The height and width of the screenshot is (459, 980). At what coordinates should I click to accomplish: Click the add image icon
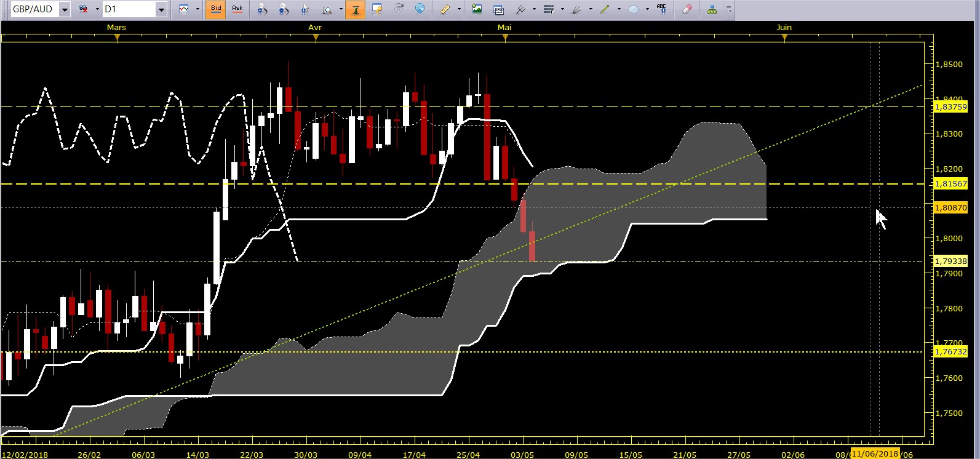point(477,9)
